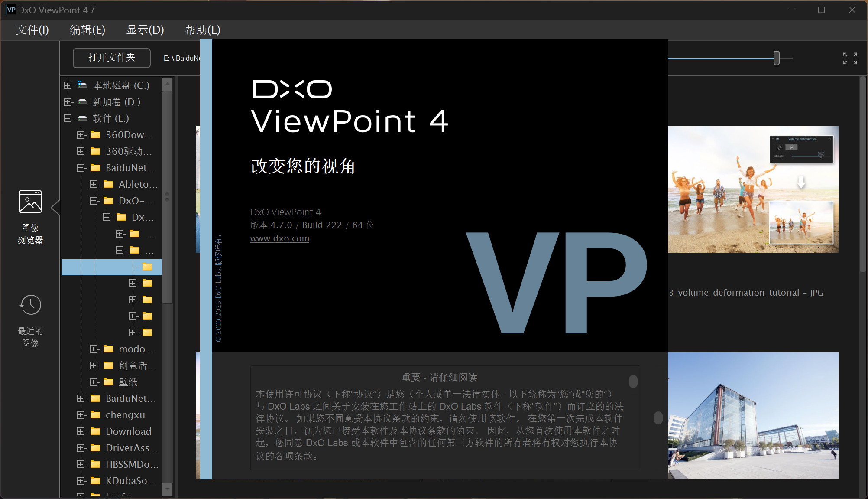Select the 新加卷 (D:) drive icon
The width and height of the screenshot is (868, 499).
click(82, 102)
